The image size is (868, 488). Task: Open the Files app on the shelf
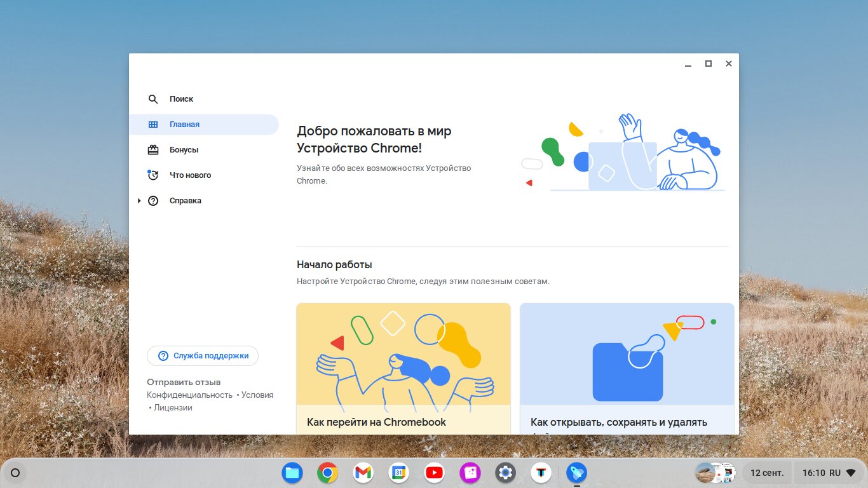(292, 473)
